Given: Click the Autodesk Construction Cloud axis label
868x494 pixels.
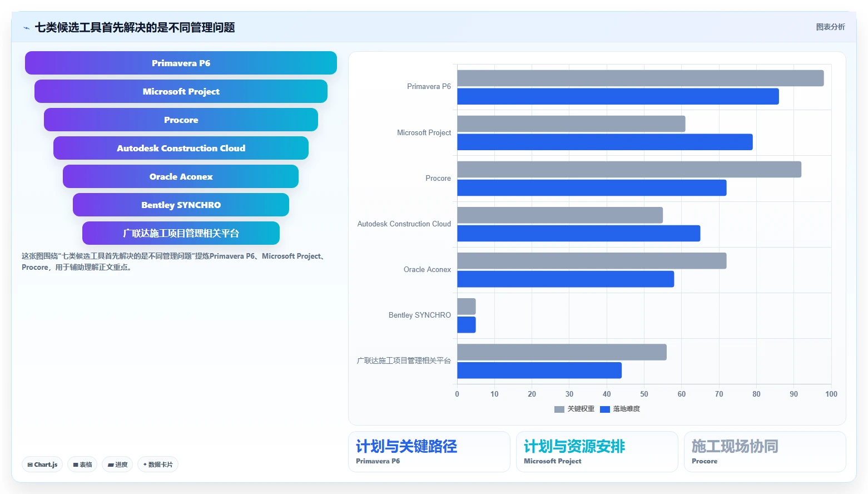Looking at the screenshot, I should tap(404, 224).
